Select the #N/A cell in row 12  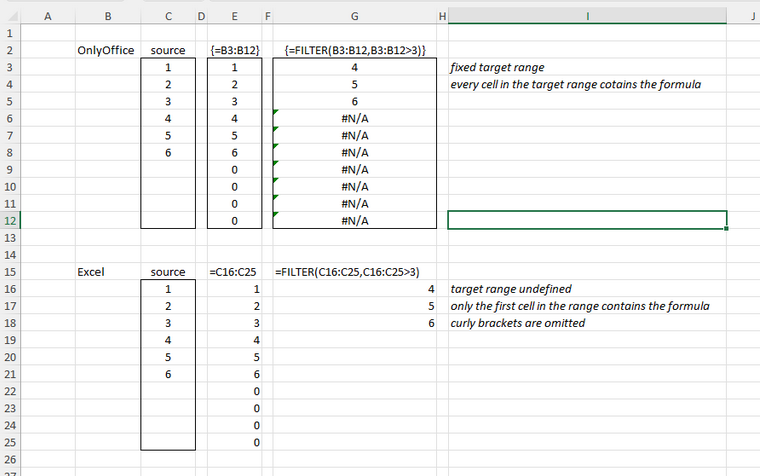[x=355, y=220]
